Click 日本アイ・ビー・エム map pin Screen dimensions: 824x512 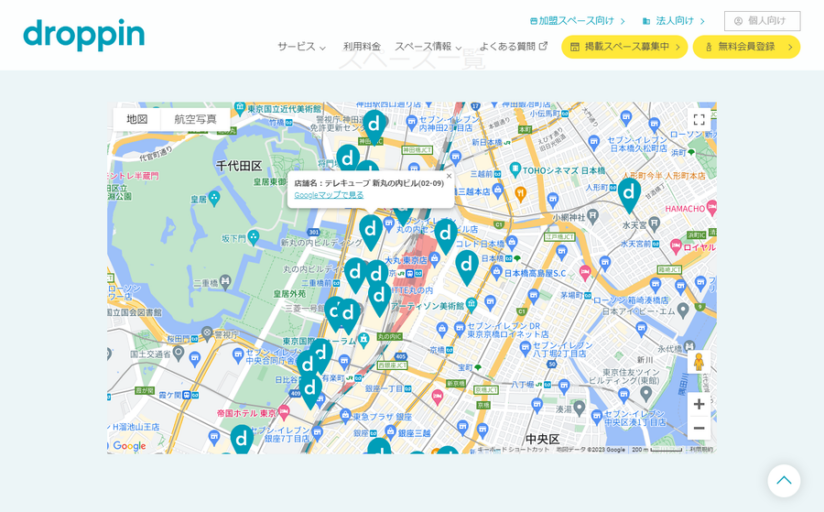[x=683, y=310]
